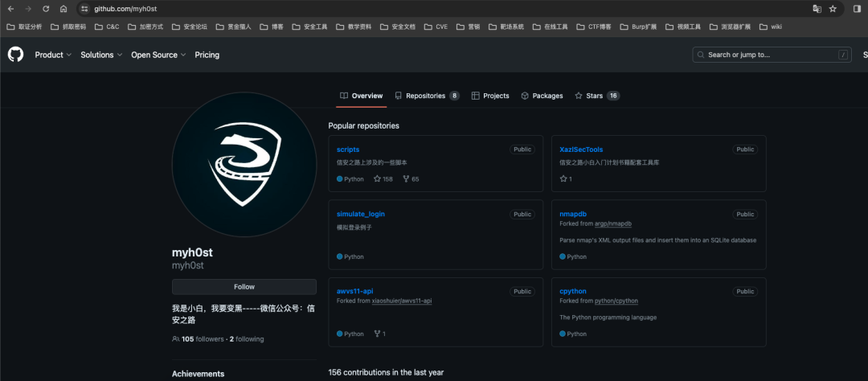The height and width of the screenshot is (381, 868).
Task: Open the awvs11-api repository
Action: (355, 291)
